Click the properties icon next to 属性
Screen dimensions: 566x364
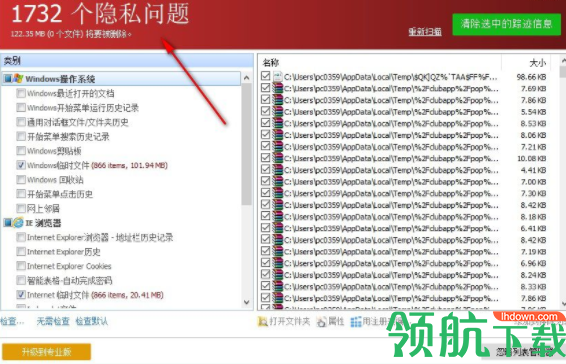[x=321, y=321]
